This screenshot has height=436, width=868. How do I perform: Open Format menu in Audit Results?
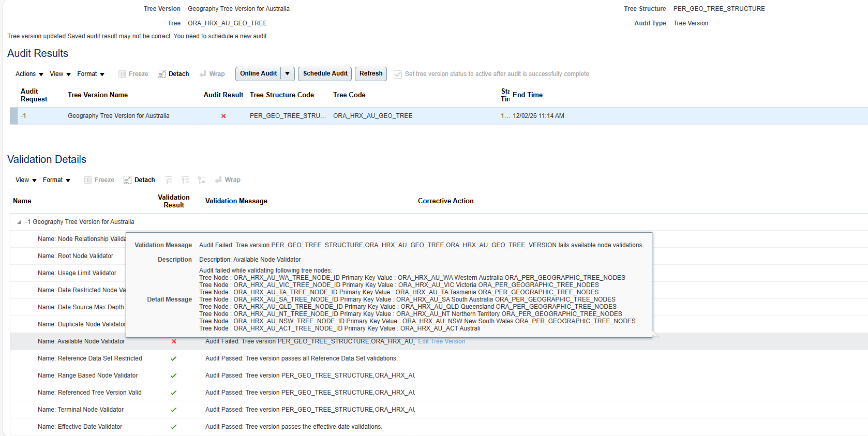[91, 74]
